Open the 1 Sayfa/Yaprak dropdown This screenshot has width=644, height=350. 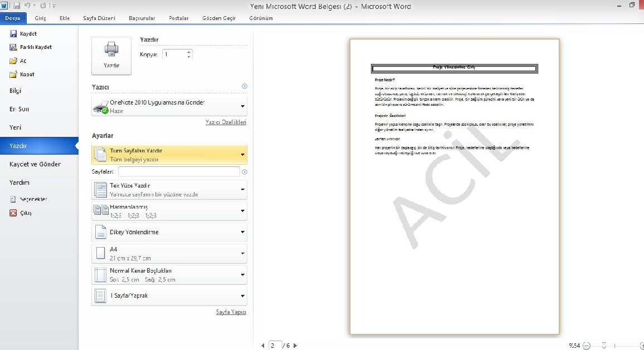169,296
